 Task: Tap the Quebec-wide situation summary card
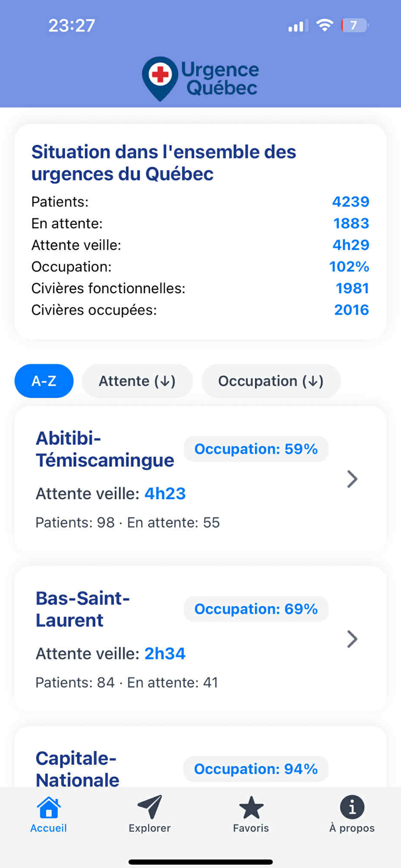pos(200,232)
